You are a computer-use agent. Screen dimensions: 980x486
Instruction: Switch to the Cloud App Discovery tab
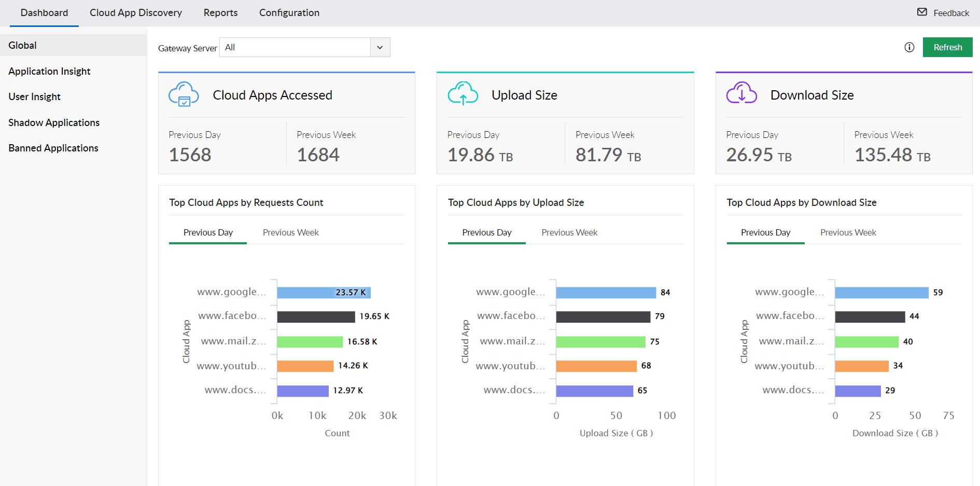[136, 12]
